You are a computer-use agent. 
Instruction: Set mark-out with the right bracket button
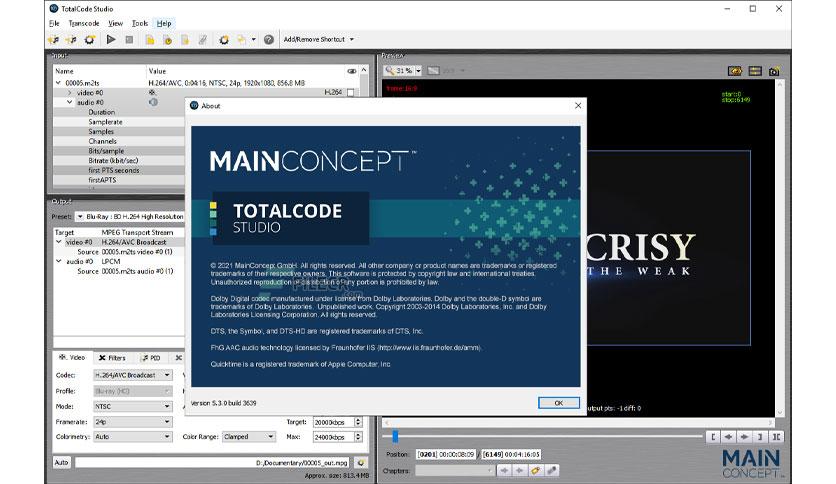coord(760,437)
